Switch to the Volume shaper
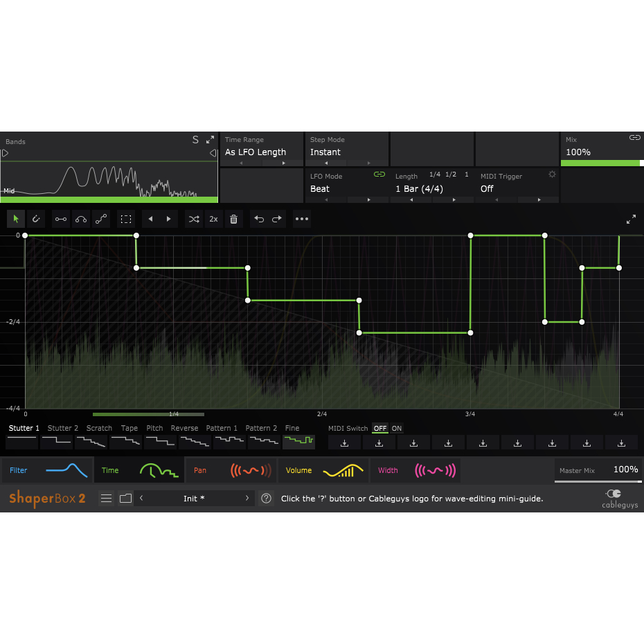The height and width of the screenshot is (644, 644). point(324,470)
